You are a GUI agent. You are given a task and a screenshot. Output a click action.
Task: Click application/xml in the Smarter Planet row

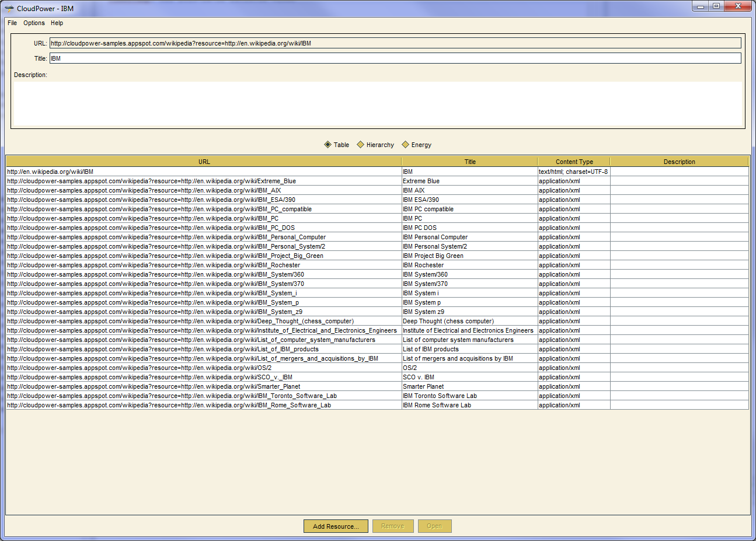click(574, 386)
